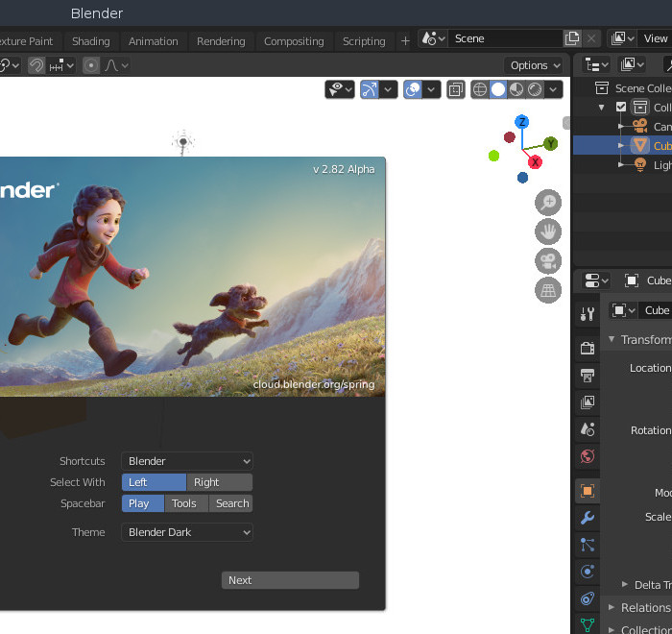Click X axis on navigation gizmo
The width and height of the screenshot is (672, 634).
[x=535, y=162]
